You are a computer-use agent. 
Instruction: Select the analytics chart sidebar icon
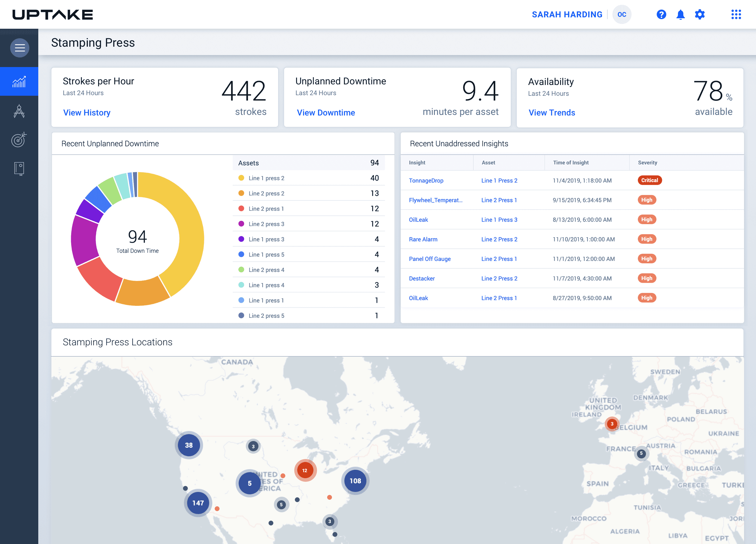coord(19,81)
